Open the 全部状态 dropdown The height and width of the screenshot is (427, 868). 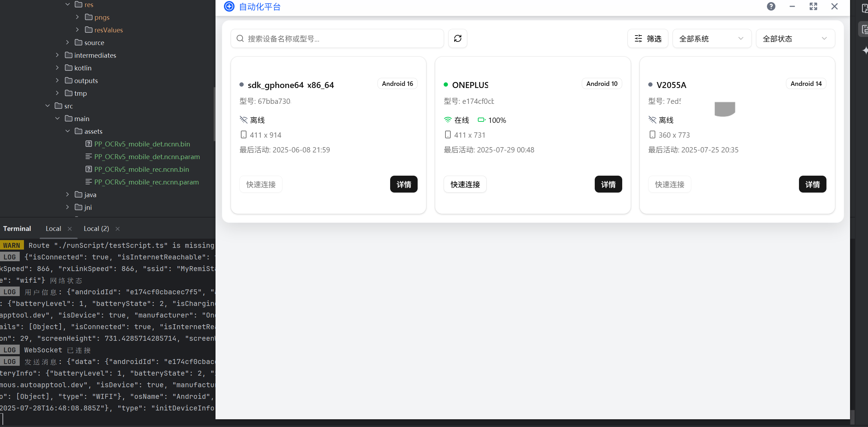[x=795, y=38]
